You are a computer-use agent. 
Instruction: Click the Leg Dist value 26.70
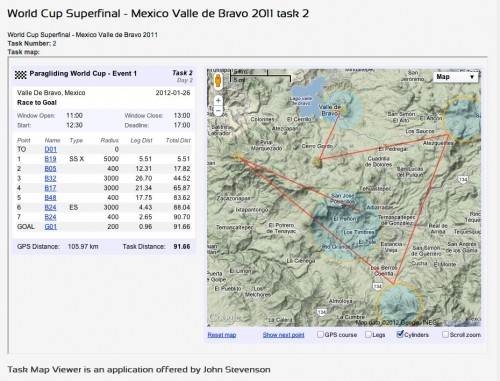point(144,178)
